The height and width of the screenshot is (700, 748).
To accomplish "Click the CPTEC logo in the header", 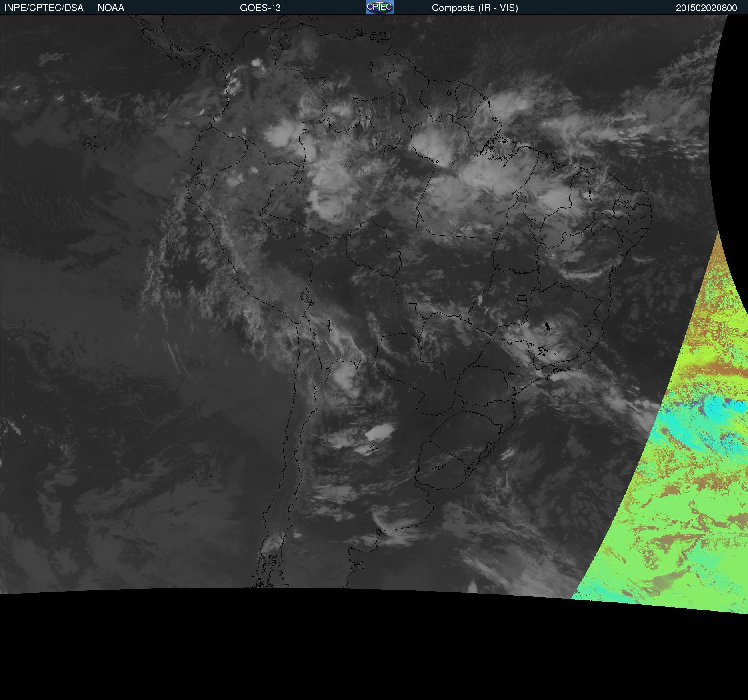I will click(x=380, y=7).
